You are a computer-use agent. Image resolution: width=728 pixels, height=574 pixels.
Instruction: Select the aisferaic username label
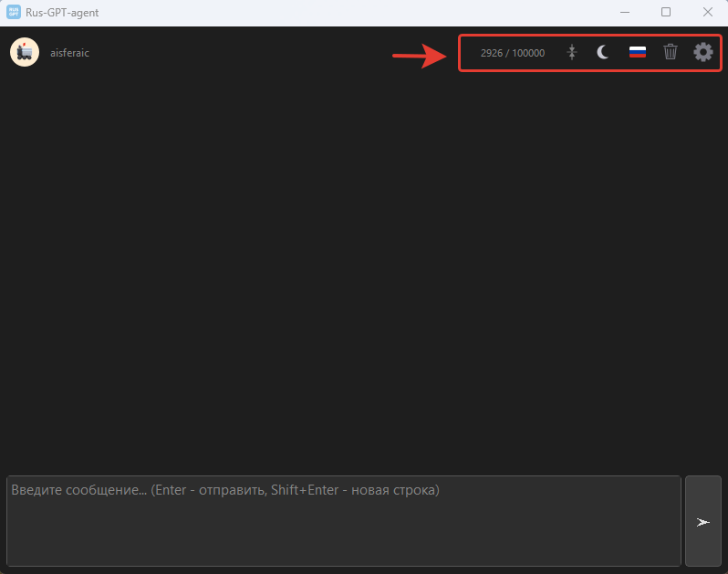[69, 53]
